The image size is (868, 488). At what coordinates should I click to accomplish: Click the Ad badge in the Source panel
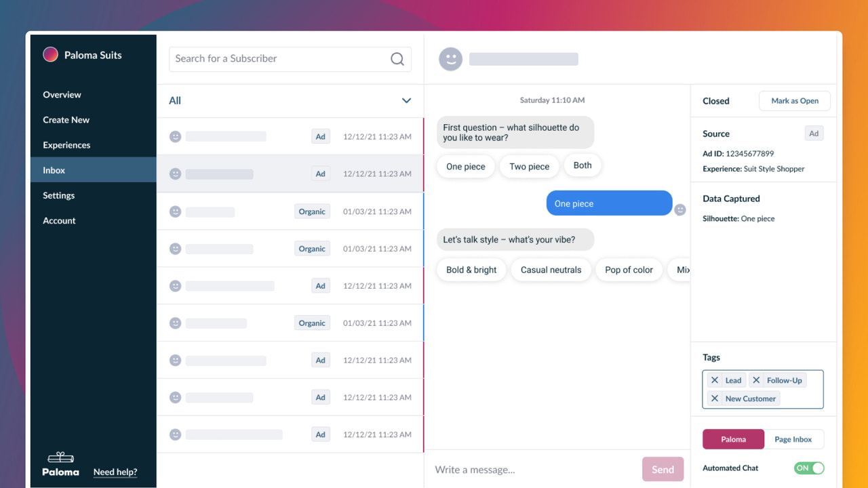(814, 133)
